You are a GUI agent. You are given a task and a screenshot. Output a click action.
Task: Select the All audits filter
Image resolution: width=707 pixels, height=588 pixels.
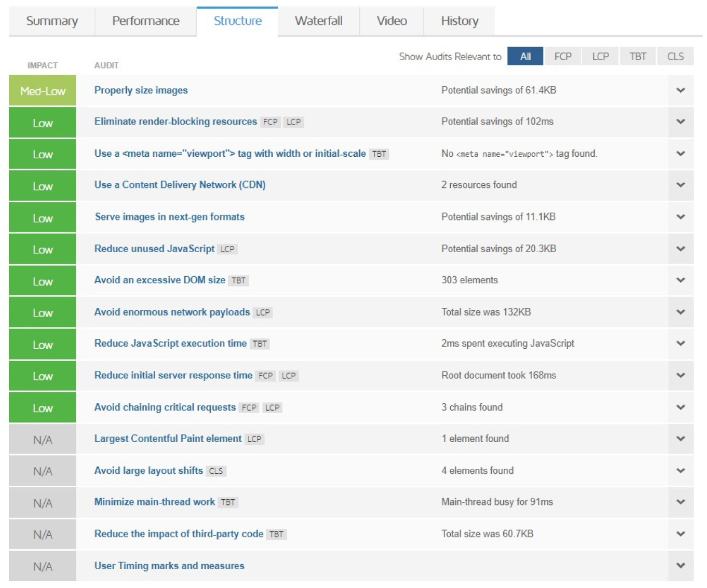pyautogui.click(x=525, y=56)
